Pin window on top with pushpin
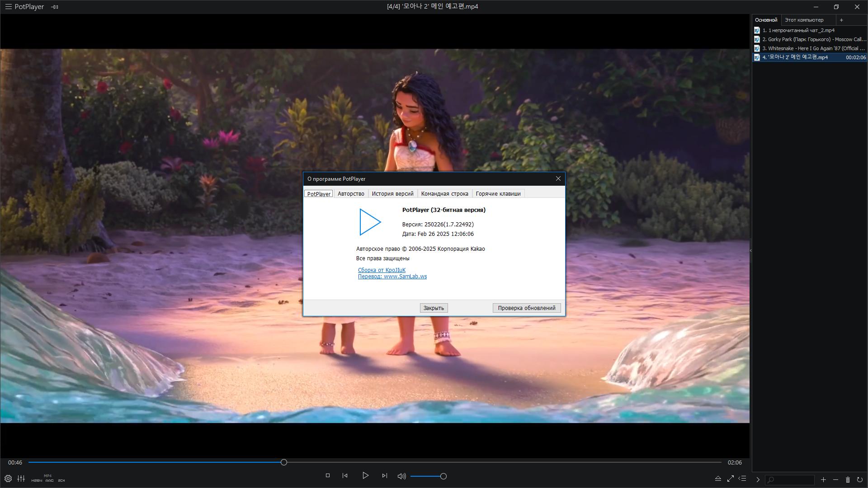The height and width of the screenshot is (488, 868). point(55,7)
